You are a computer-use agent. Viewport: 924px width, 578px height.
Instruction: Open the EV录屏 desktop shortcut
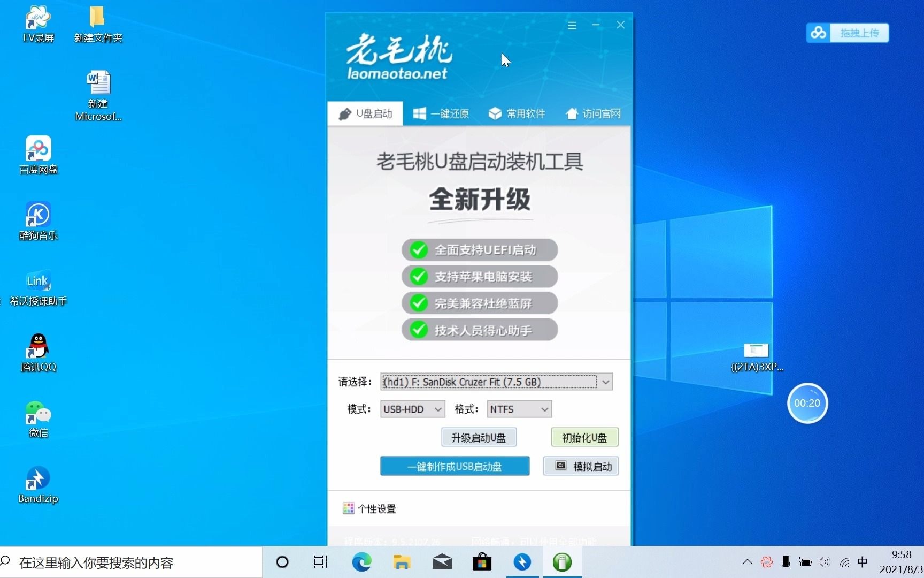[38, 24]
